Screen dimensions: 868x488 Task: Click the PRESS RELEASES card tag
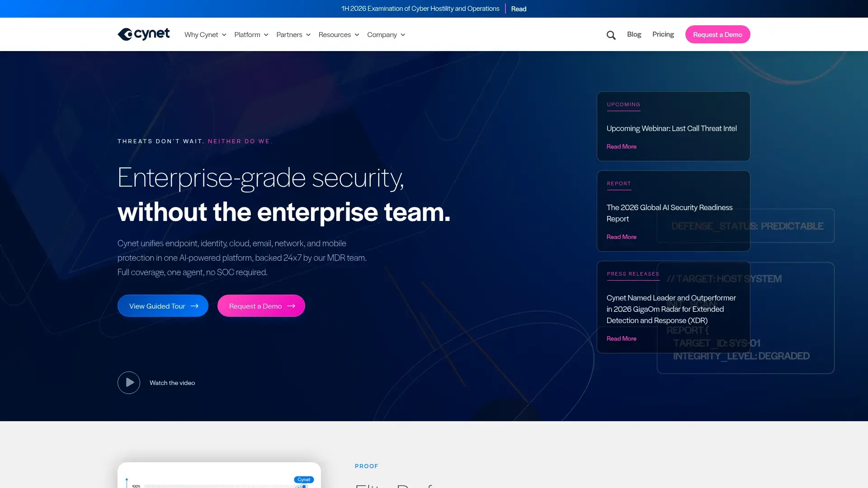[x=633, y=274]
